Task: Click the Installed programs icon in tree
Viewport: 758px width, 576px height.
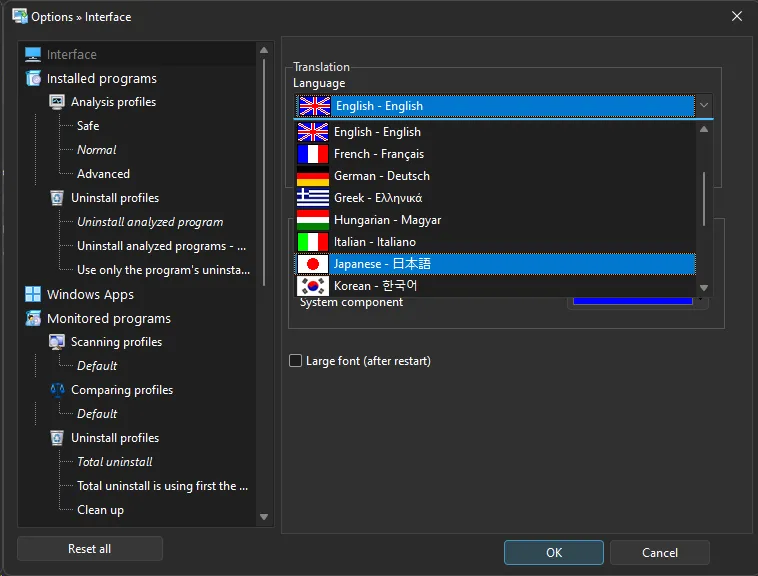Action: tap(33, 78)
